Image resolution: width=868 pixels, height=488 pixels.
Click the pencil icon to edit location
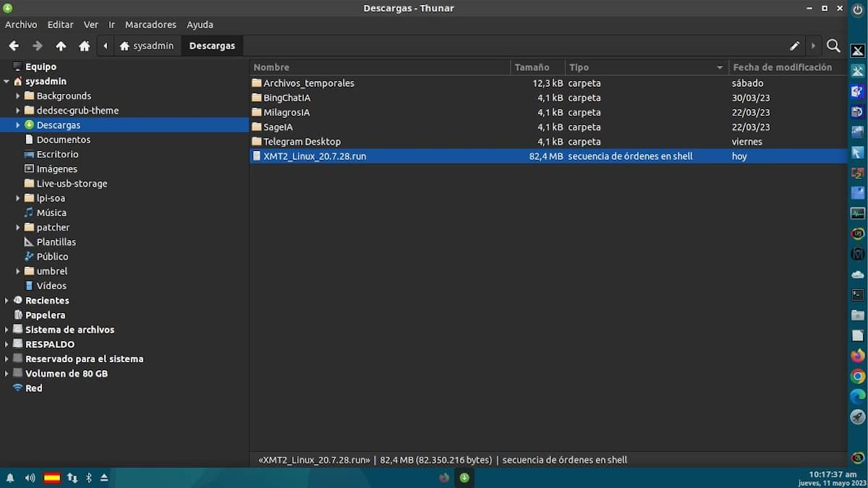(x=794, y=46)
